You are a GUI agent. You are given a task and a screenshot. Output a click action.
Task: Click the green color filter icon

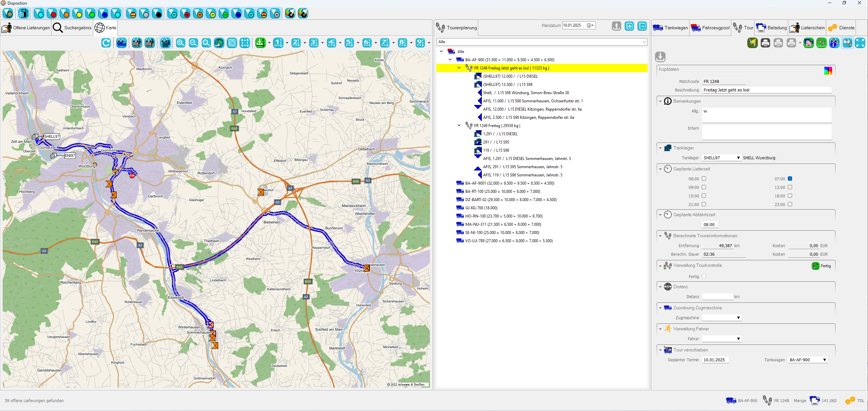pos(90,13)
